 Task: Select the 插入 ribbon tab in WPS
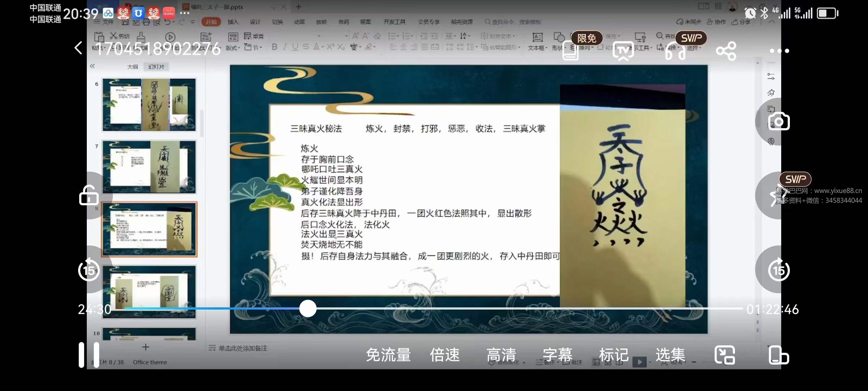[x=233, y=22]
